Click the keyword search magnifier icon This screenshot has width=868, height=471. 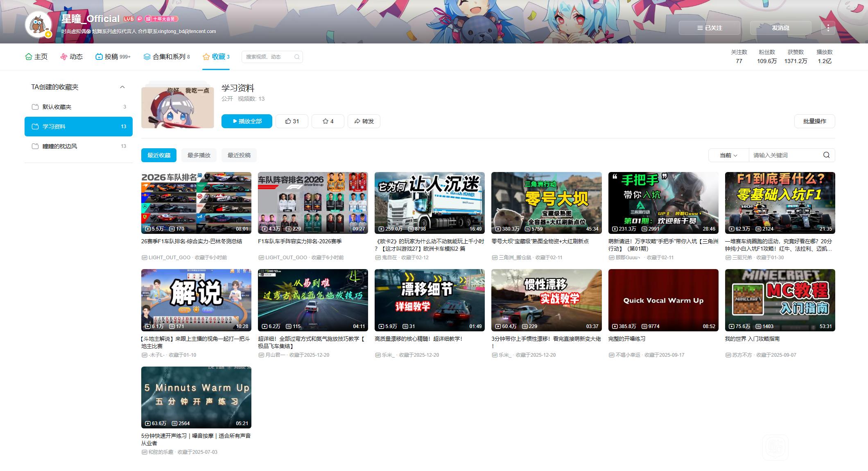826,155
